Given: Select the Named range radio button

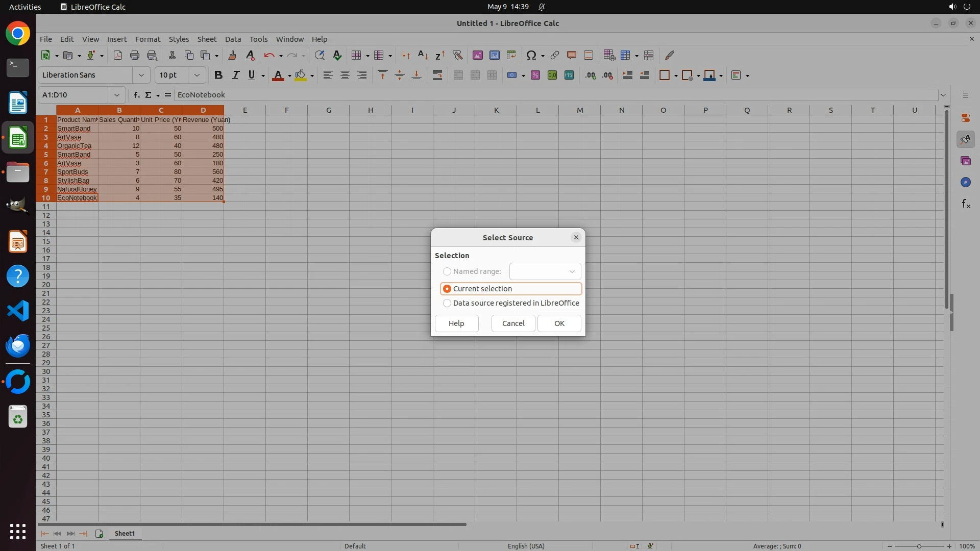Looking at the screenshot, I should pos(447,271).
